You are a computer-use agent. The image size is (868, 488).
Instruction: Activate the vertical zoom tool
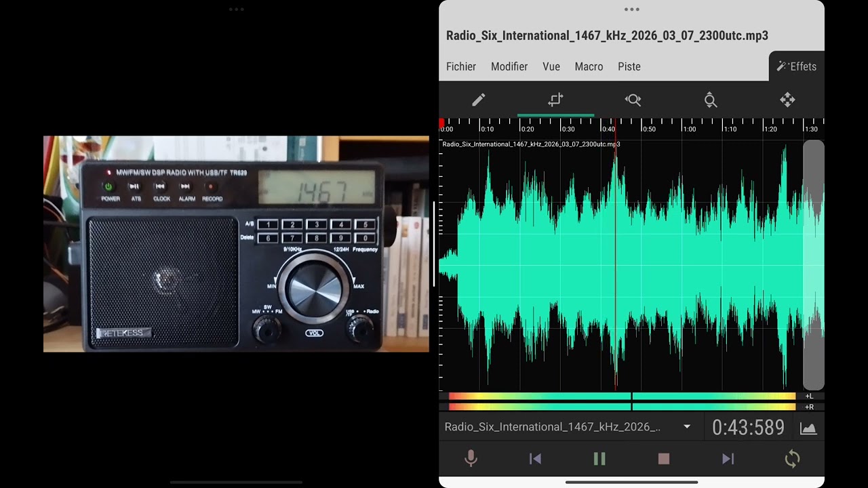coord(710,100)
